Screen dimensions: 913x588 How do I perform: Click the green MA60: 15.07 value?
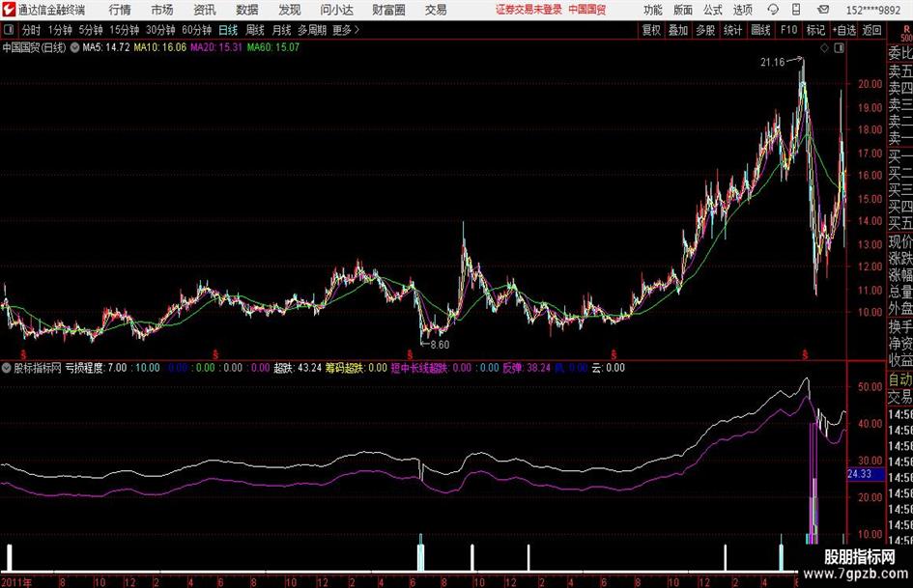pos(273,47)
